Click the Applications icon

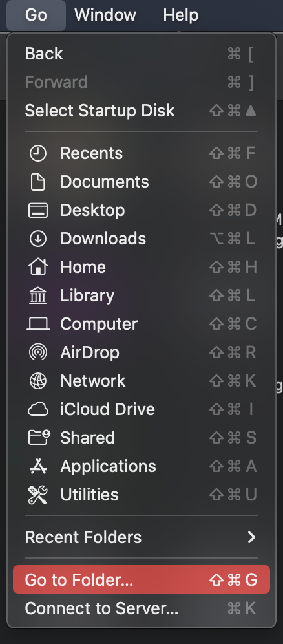pyautogui.click(x=37, y=466)
